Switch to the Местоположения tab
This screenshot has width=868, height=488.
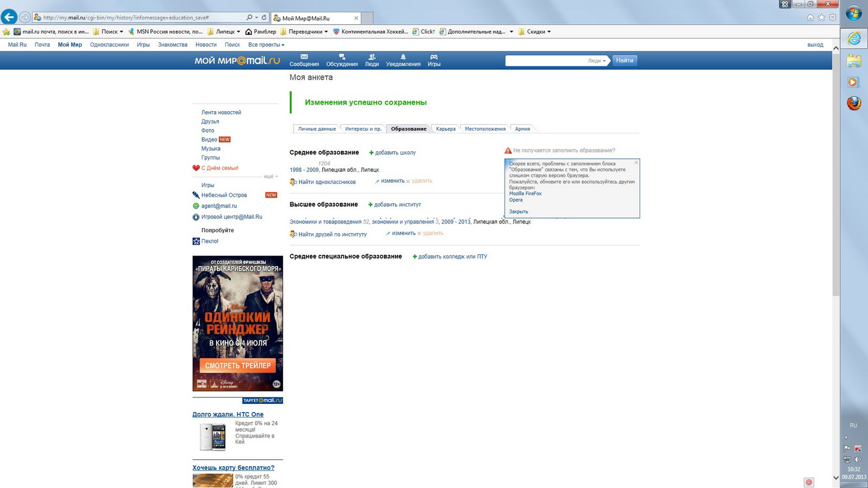tap(485, 129)
